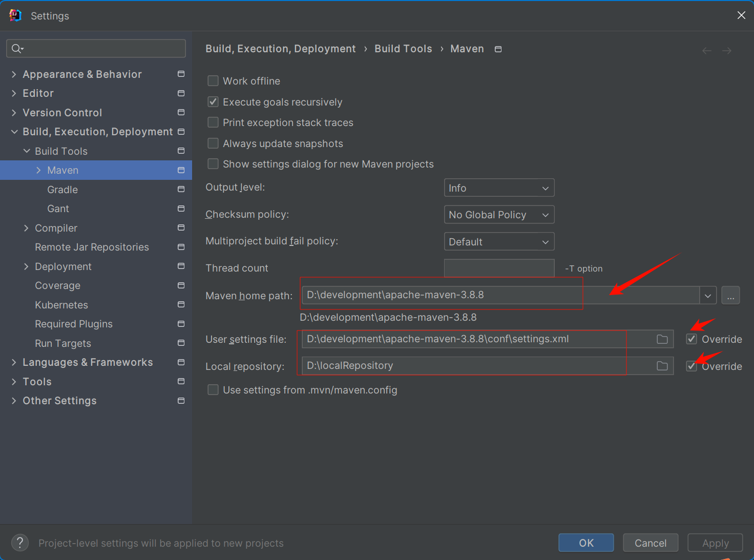Click project-level icon beside Gradle
The image size is (754, 560).
[x=181, y=189]
